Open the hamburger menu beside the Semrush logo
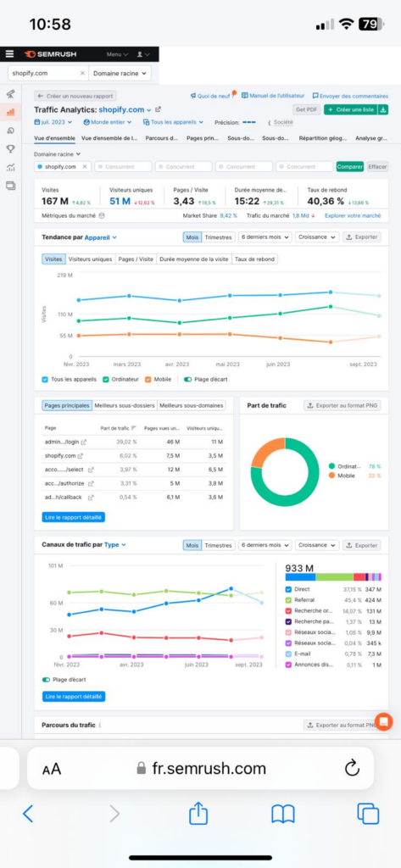Image resolution: width=401 pixels, height=868 pixels. coord(9,54)
